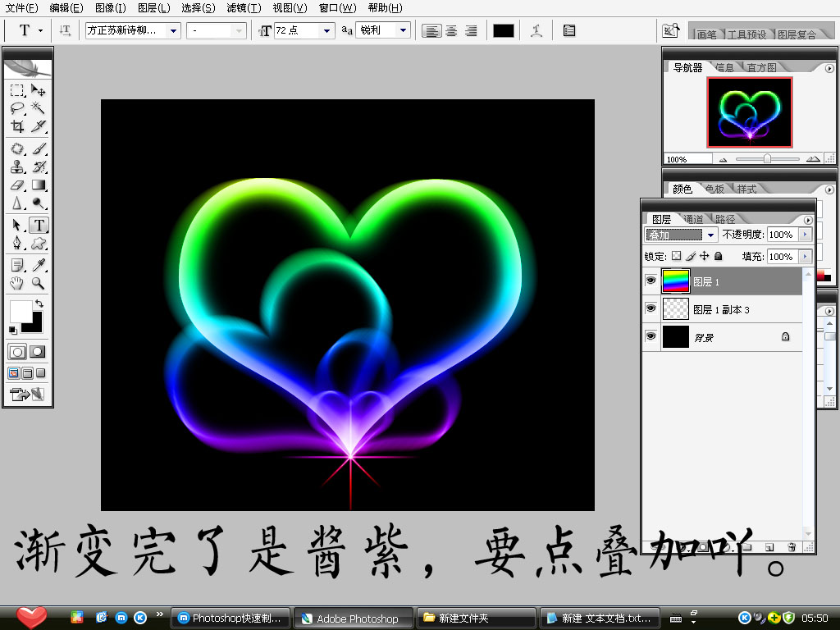Select the Crop tool
The image size is (840, 630).
click(x=17, y=126)
